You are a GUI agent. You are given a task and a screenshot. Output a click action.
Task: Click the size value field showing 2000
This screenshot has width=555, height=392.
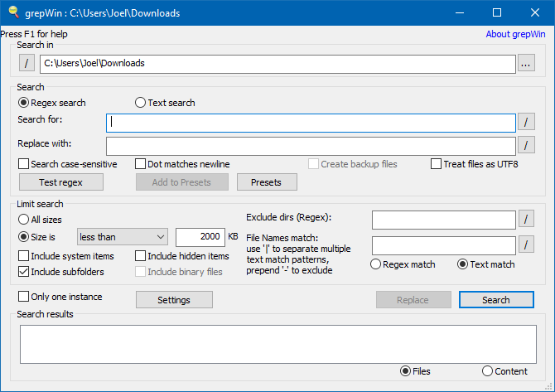click(x=200, y=237)
